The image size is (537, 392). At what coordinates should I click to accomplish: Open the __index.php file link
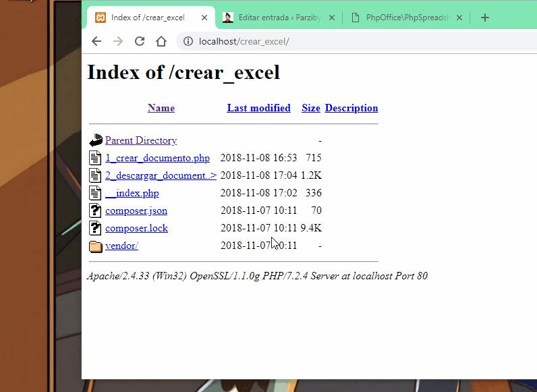[x=132, y=193]
